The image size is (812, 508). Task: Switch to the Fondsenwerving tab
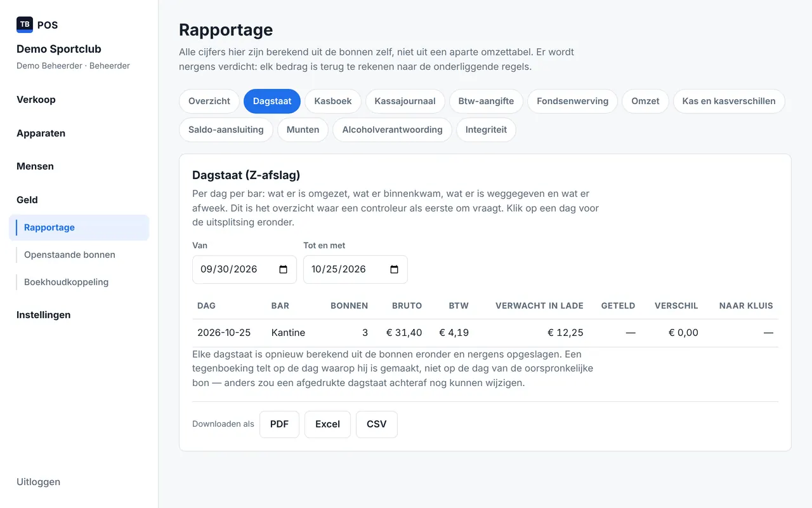coord(572,101)
